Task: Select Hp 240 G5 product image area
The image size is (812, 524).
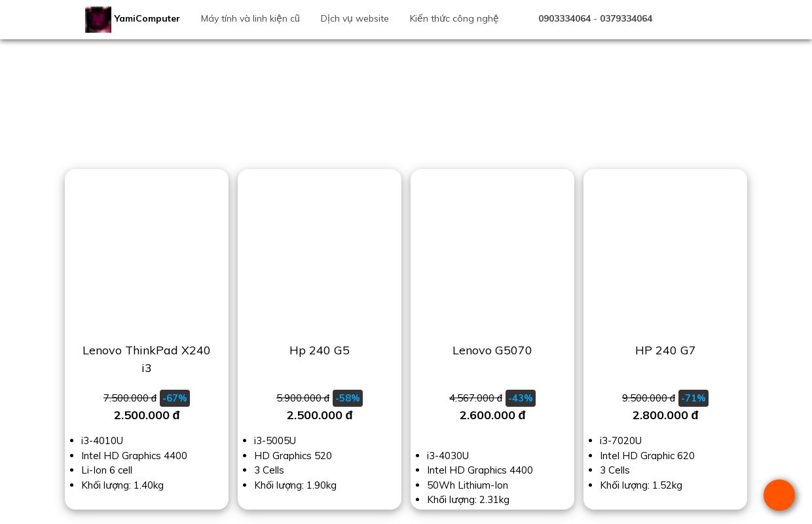Action: coord(320,252)
